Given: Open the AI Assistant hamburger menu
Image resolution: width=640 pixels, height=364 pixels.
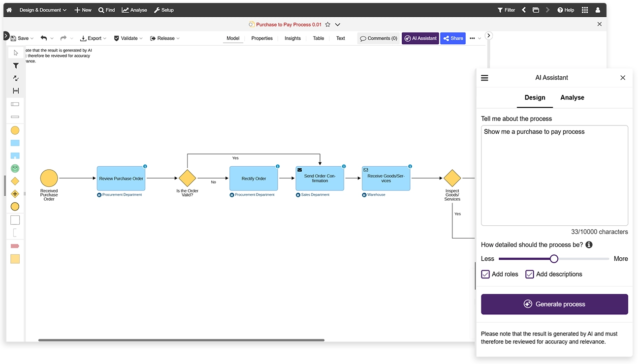Looking at the screenshot, I should pyautogui.click(x=484, y=78).
